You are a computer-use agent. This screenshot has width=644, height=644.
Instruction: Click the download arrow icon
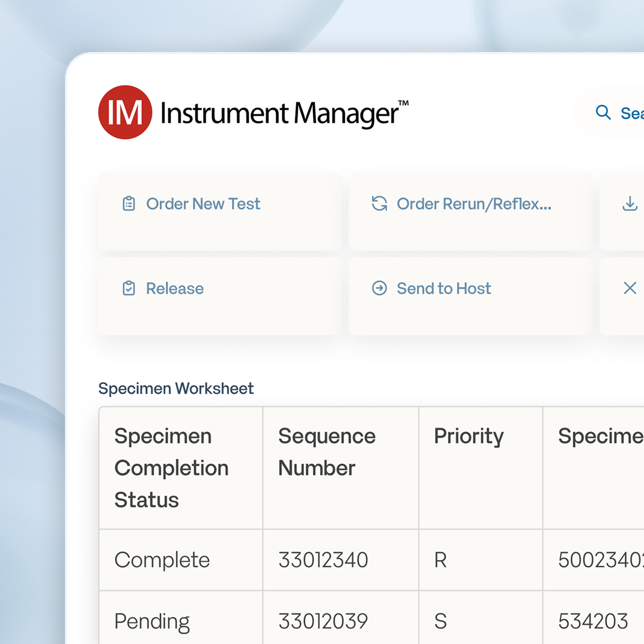630,204
